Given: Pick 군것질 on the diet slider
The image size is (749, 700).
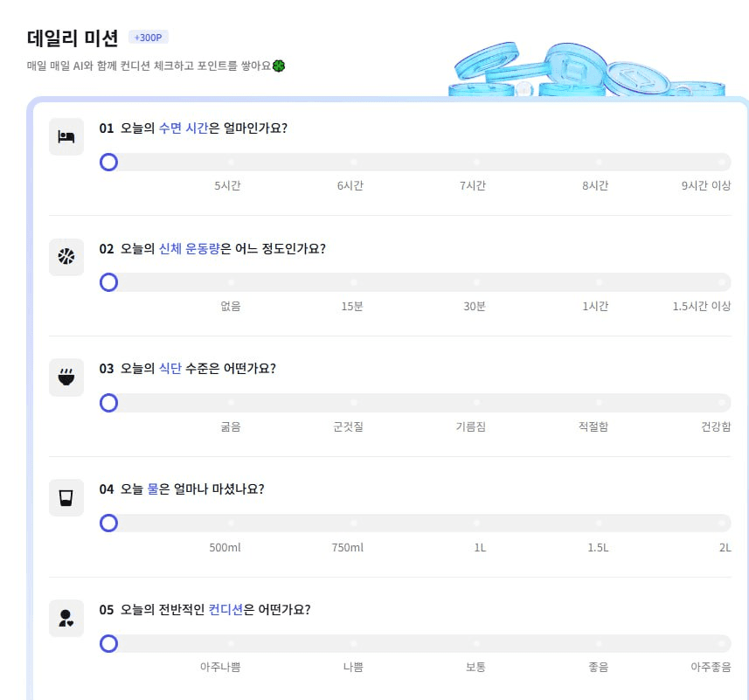Looking at the screenshot, I should tap(354, 403).
